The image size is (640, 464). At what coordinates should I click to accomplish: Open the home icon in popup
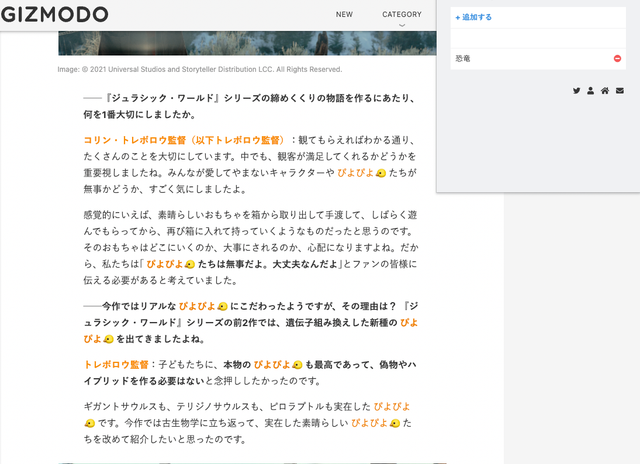coord(605,91)
